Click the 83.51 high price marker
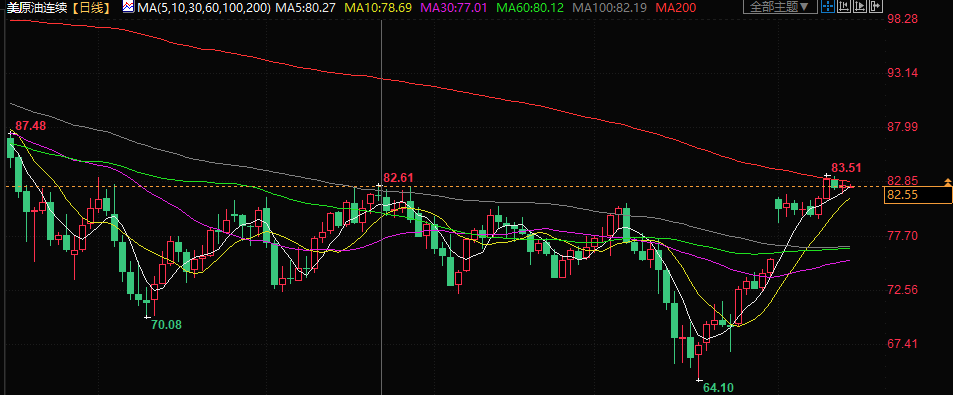Image resolution: width=953 pixels, height=395 pixels. (847, 167)
